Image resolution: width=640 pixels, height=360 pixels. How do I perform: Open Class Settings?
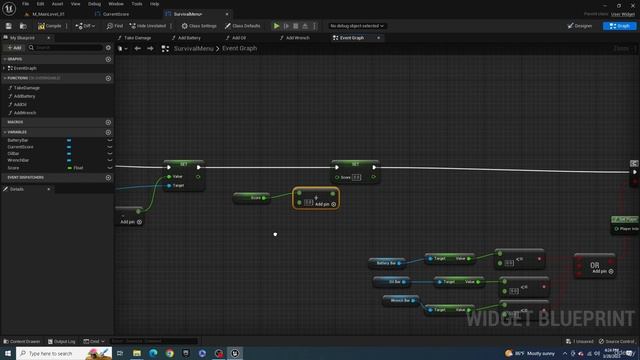(x=199, y=26)
